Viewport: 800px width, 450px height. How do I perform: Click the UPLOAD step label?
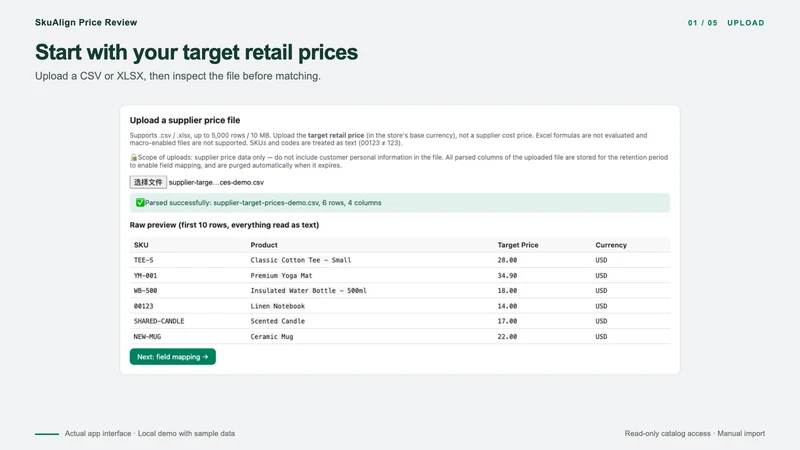pos(745,23)
